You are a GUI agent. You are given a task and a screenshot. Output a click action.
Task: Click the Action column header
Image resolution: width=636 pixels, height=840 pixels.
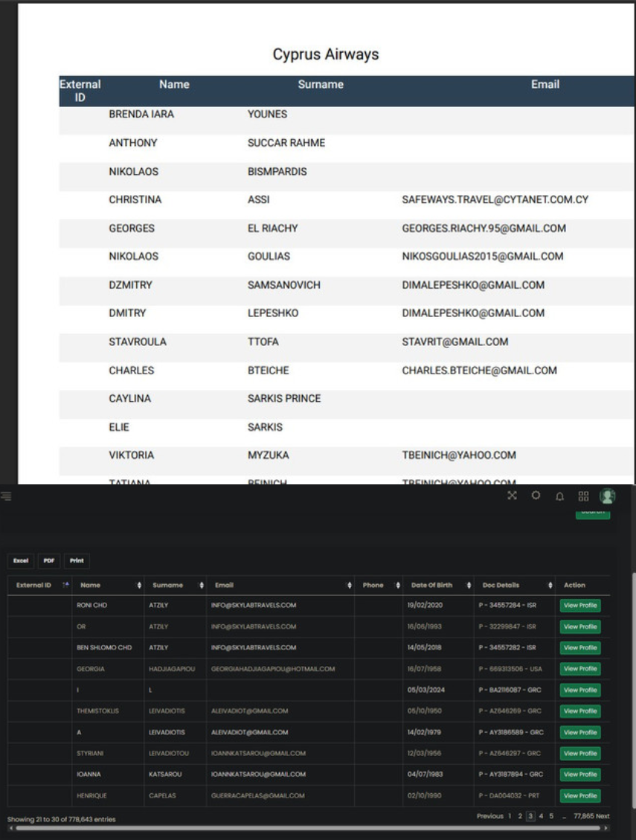pos(574,585)
